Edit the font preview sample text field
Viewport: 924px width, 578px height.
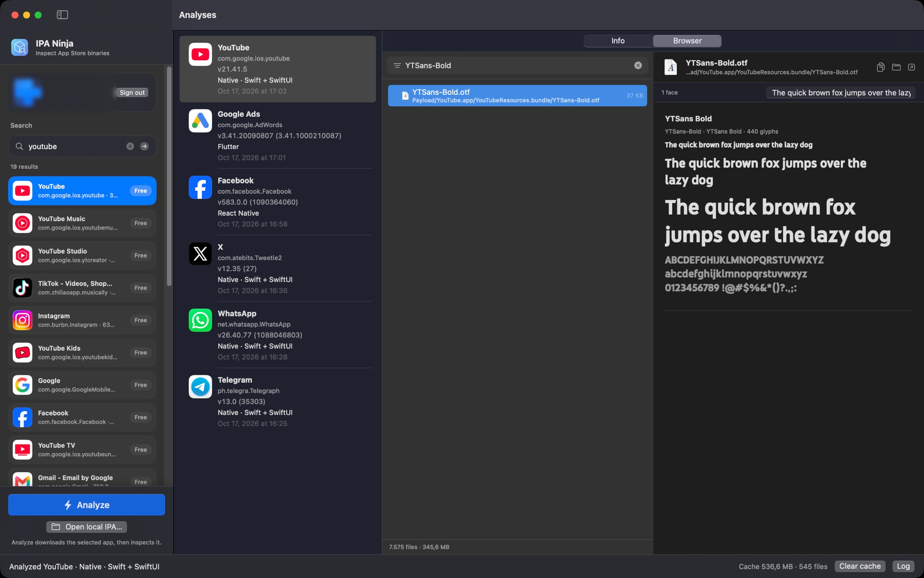pos(840,92)
